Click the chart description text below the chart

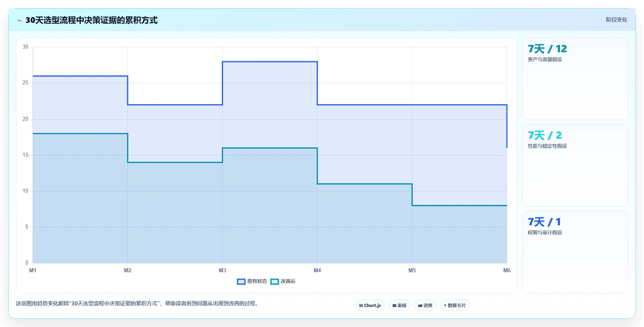137,303
